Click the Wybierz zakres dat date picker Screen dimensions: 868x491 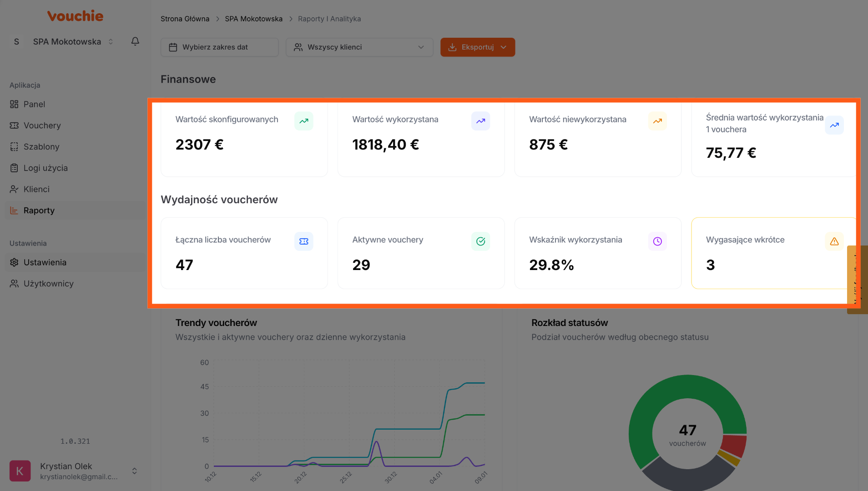219,47
